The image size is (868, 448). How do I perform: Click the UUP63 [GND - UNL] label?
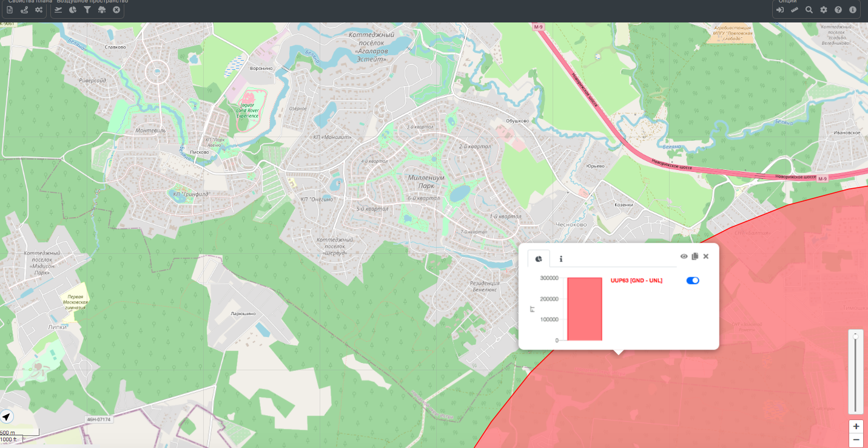point(636,280)
